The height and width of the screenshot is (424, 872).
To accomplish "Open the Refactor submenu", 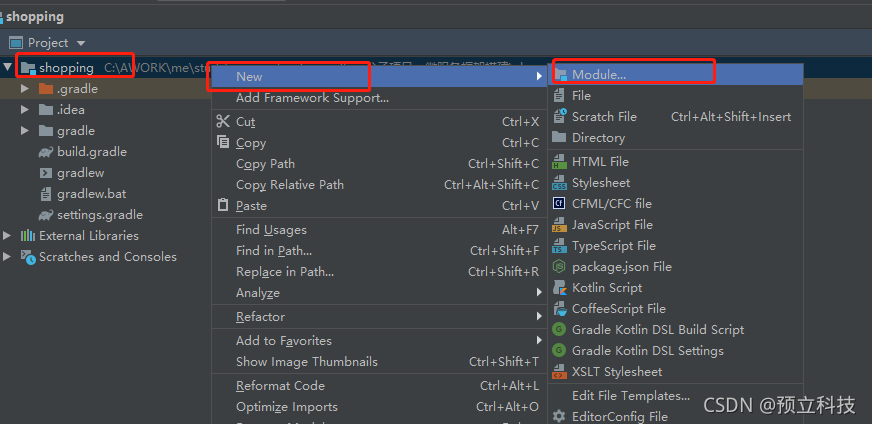I will 379,317.
